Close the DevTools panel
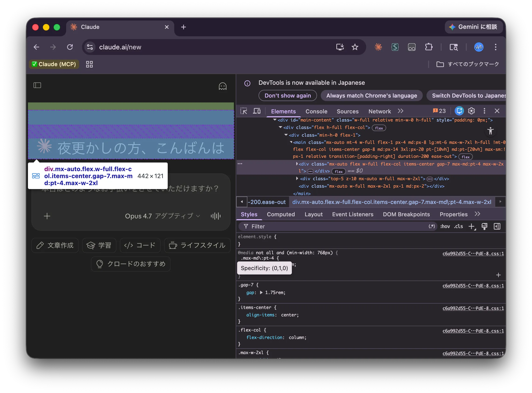The height and width of the screenshot is (393, 532). pyautogui.click(x=497, y=111)
